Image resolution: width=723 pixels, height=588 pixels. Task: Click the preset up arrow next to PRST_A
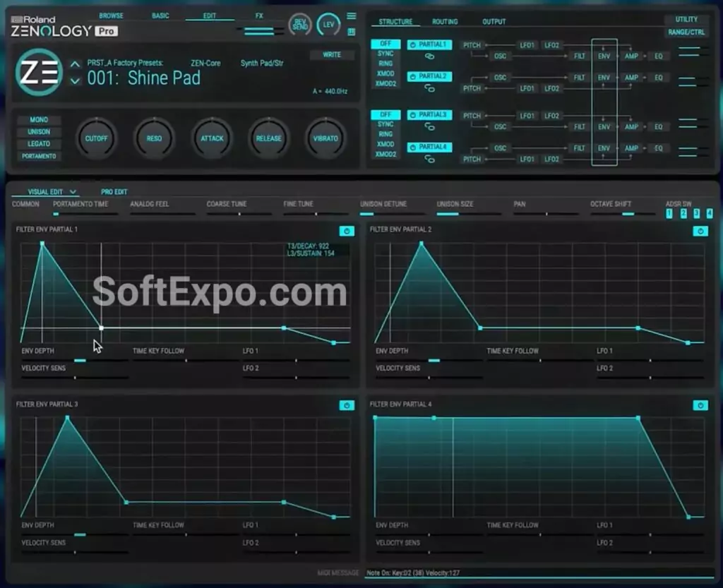coord(74,64)
